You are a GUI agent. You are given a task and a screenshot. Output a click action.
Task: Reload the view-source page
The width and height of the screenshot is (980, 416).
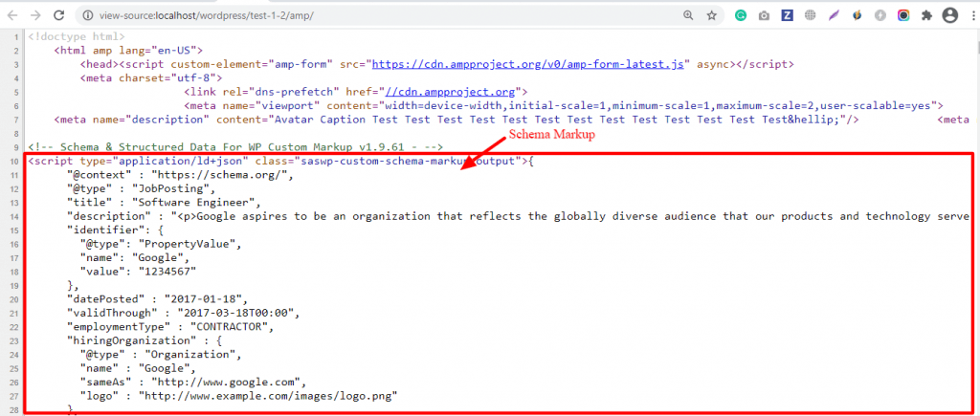tap(59, 15)
